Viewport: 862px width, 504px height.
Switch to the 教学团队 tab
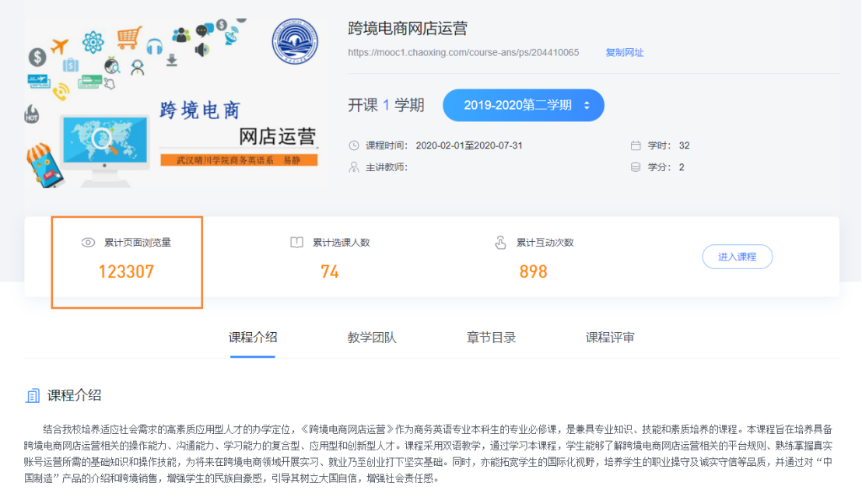tap(372, 338)
